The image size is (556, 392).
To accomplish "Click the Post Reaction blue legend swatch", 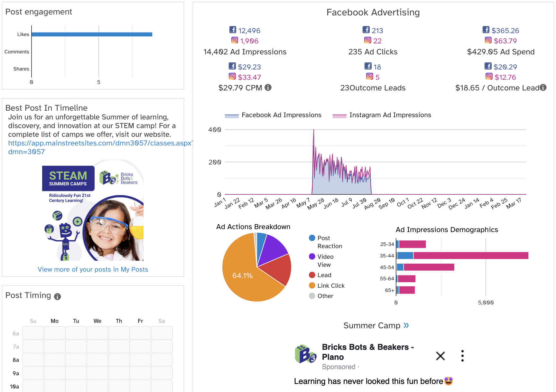I will 312,238.
